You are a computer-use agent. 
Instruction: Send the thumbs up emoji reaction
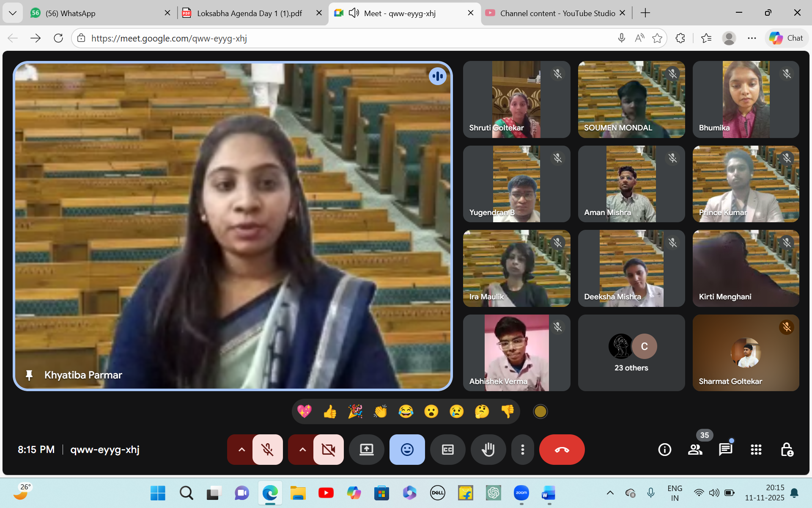pos(330,411)
